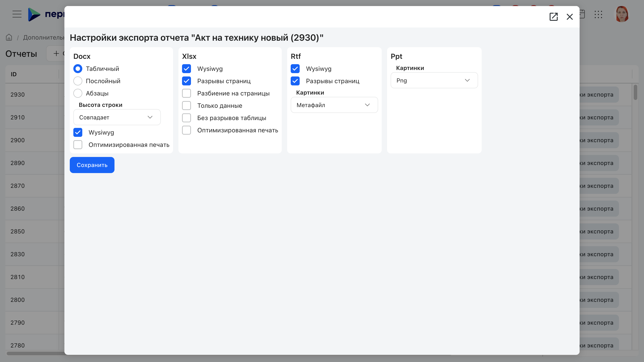644x362 pixels.
Task: Enable Только данные checkbox
Action: point(186,105)
